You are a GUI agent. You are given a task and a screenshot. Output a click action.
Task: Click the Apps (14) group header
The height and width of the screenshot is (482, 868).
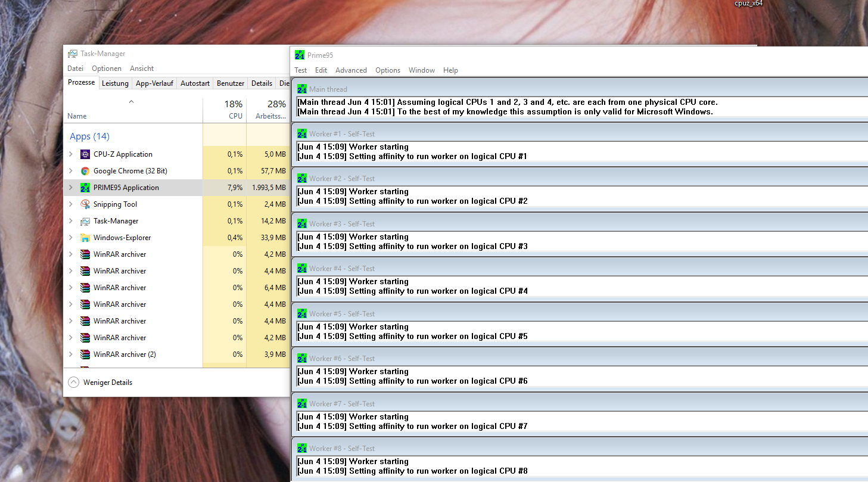(89, 136)
